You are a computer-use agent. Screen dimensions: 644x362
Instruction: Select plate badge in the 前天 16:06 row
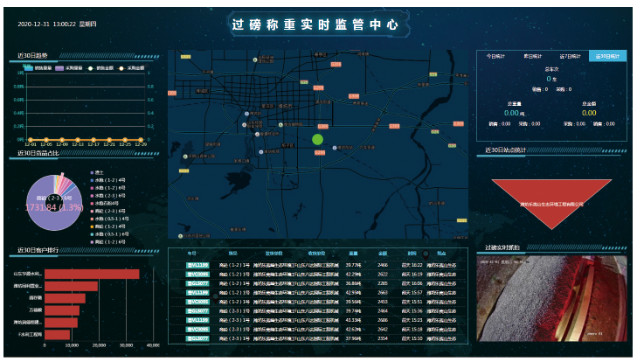pos(197,283)
